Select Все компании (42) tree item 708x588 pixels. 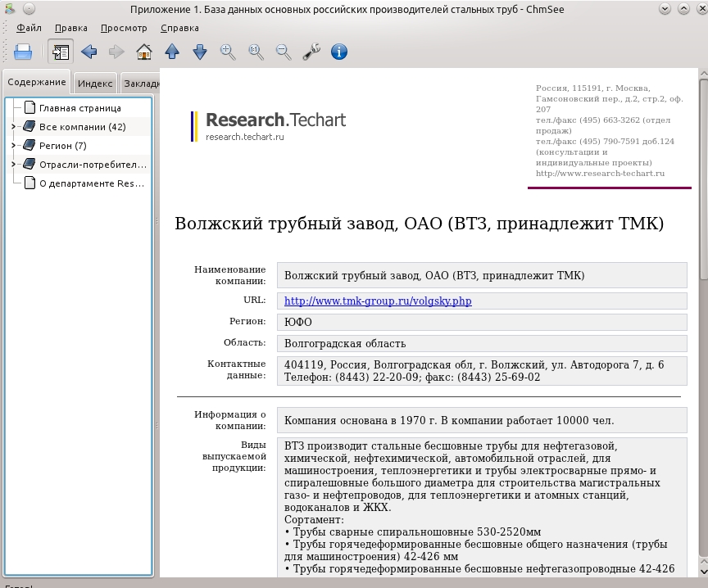tap(82, 127)
